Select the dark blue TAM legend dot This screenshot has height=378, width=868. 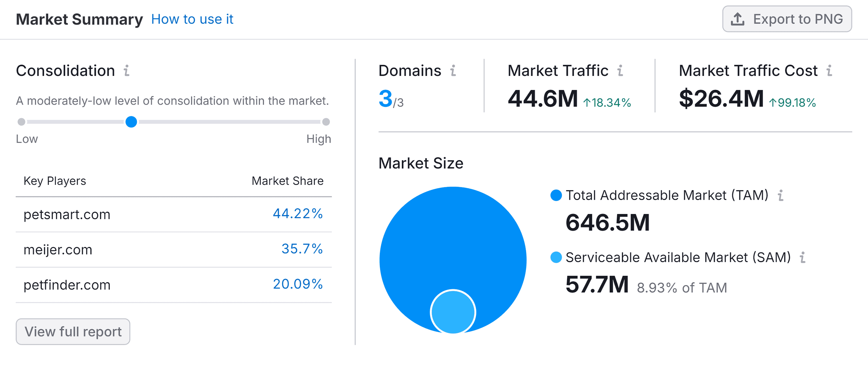pos(556,195)
